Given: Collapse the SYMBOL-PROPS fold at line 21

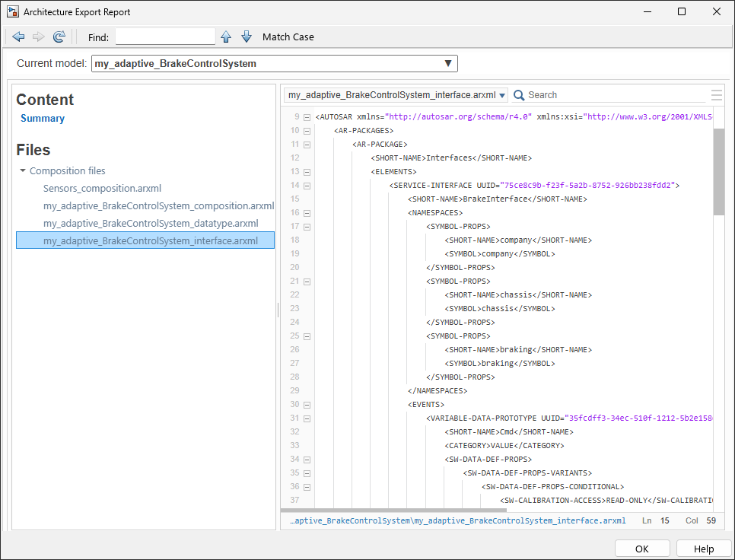Looking at the screenshot, I should click(x=307, y=282).
